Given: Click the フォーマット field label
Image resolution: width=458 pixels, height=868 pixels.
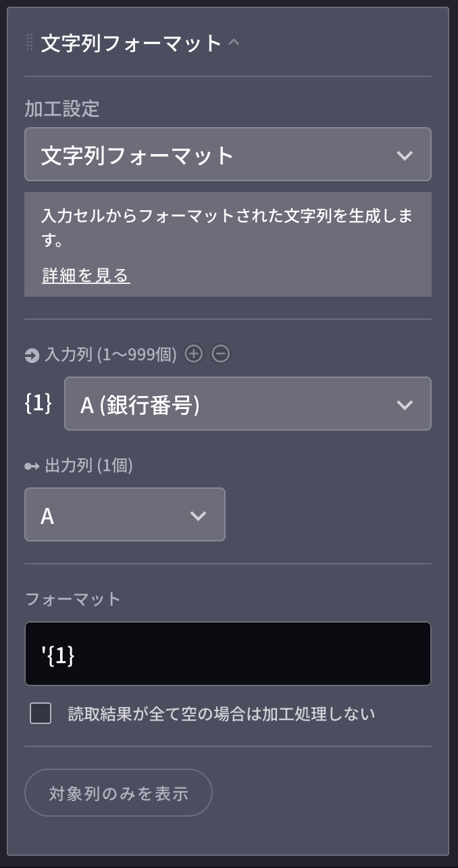Looking at the screenshot, I should (73, 599).
